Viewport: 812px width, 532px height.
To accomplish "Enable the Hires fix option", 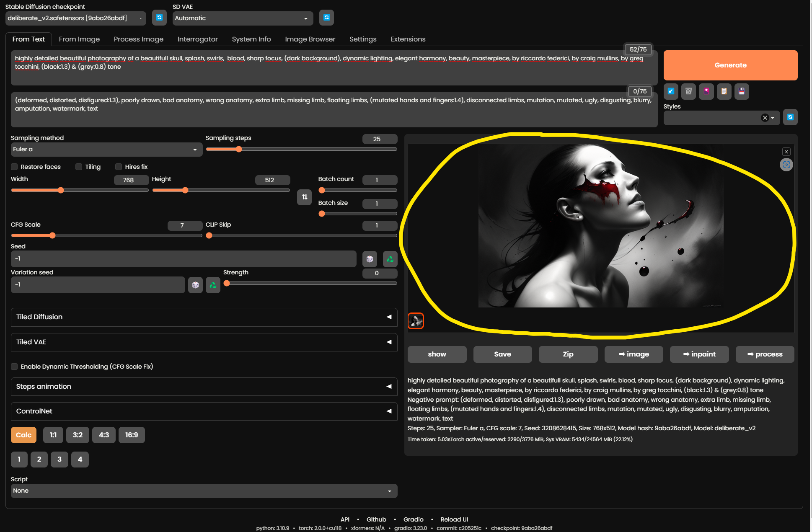I will click(119, 167).
